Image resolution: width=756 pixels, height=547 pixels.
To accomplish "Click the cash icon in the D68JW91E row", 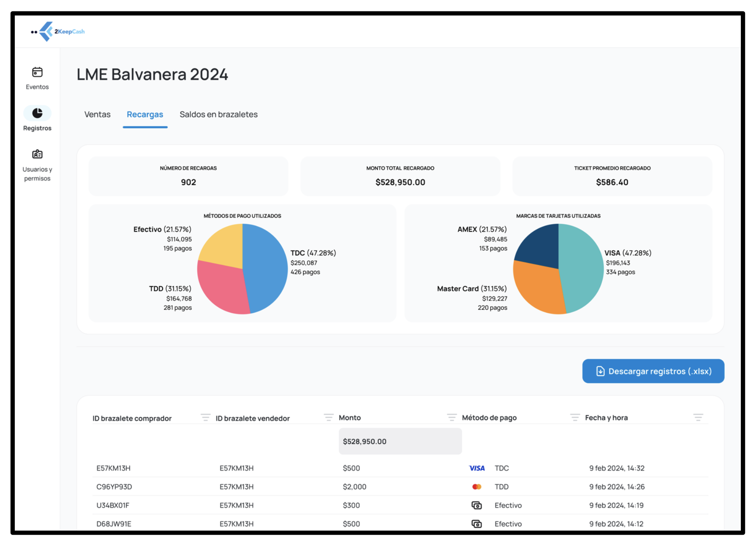I will click(477, 524).
